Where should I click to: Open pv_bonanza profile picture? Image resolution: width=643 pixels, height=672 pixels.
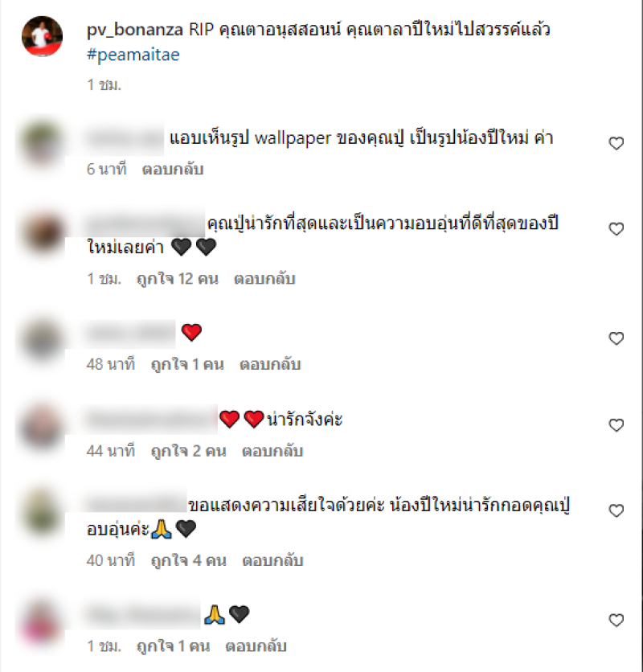coord(42,36)
